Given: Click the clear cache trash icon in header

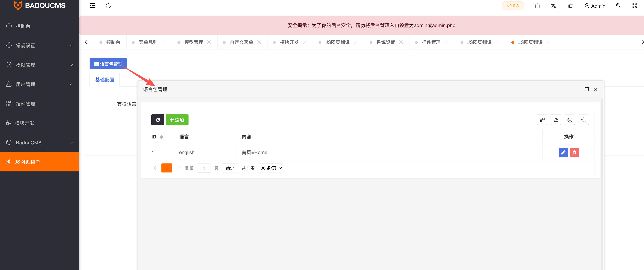Looking at the screenshot, I should pyautogui.click(x=570, y=6).
